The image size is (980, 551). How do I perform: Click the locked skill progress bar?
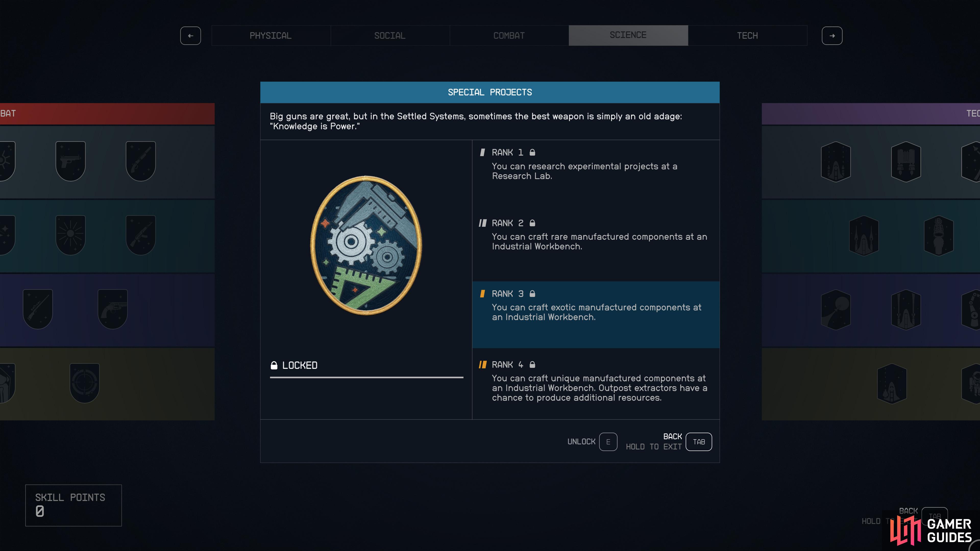tap(366, 378)
